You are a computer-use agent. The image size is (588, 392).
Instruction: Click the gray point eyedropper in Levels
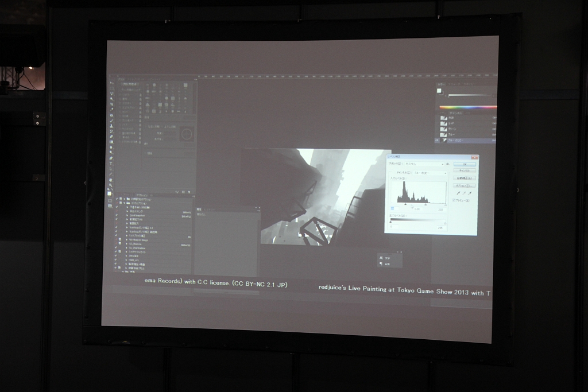(x=464, y=193)
